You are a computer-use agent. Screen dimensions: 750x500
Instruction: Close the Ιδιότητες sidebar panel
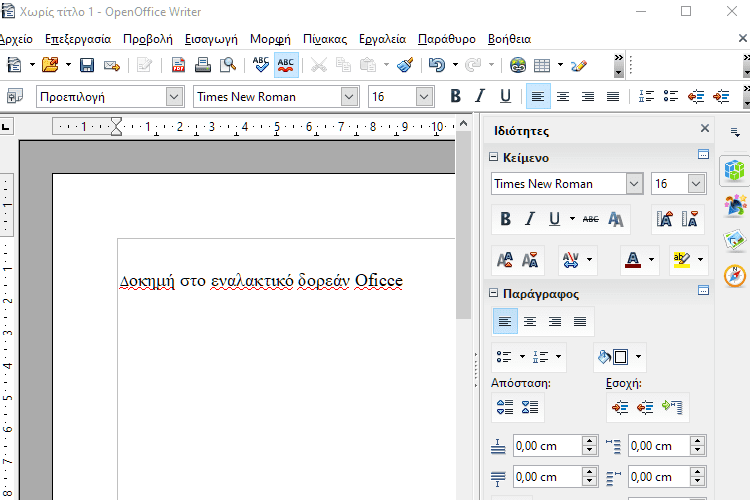(x=705, y=128)
